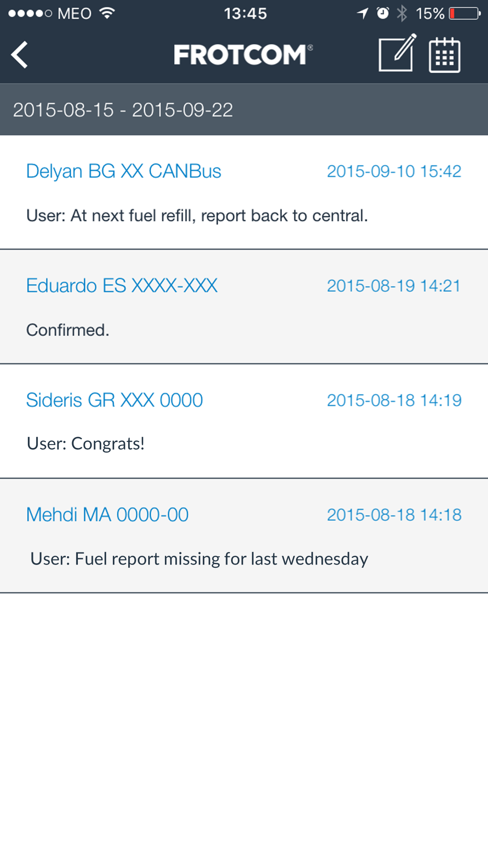Image resolution: width=488 pixels, height=868 pixels.
Task: Tap the User: Congrats! message
Action: [86, 444]
